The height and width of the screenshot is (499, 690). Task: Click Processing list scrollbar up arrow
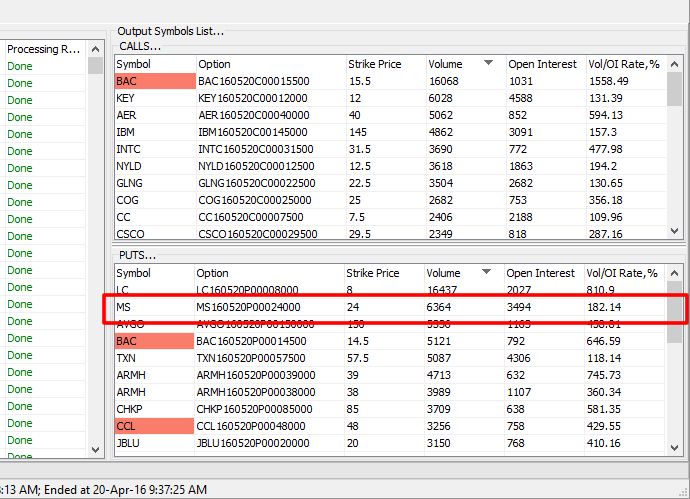[x=95, y=49]
